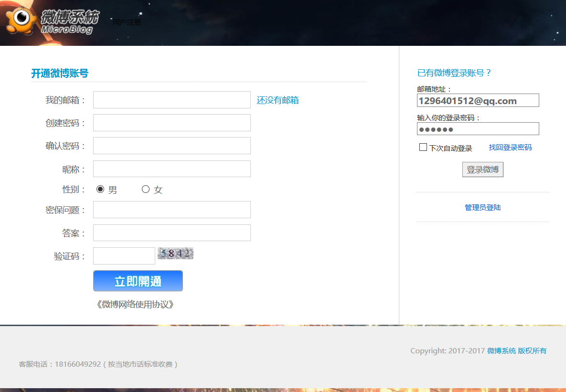Enable the 下次自动登录 checkbox
Viewport: 566px width, 392px height.
423,147
